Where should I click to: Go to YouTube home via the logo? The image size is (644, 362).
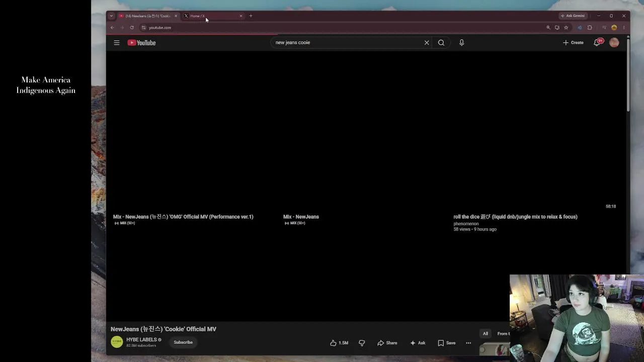click(141, 43)
